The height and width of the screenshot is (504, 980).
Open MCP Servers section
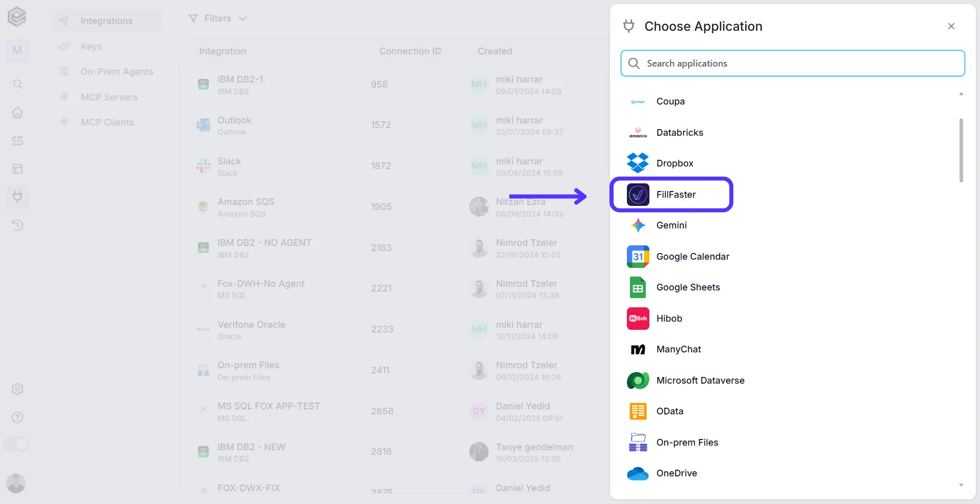[109, 97]
